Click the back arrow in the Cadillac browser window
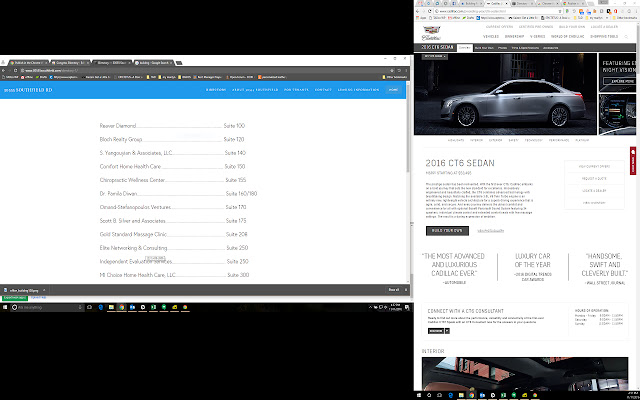Image resolution: width=640 pixels, height=400 pixels. (417, 11)
